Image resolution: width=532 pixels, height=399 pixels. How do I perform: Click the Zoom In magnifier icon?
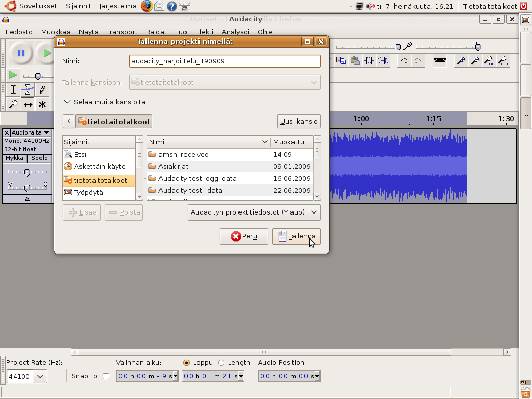[x=461, y=60]
